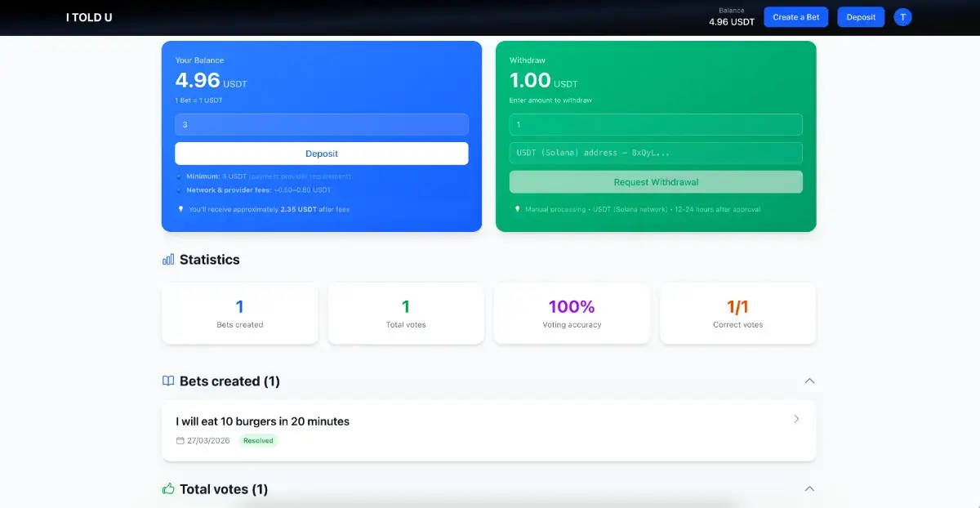Click the Deposit button in top bar
The width and height of the screenshot is (980, 508).
tap(861, 17)
